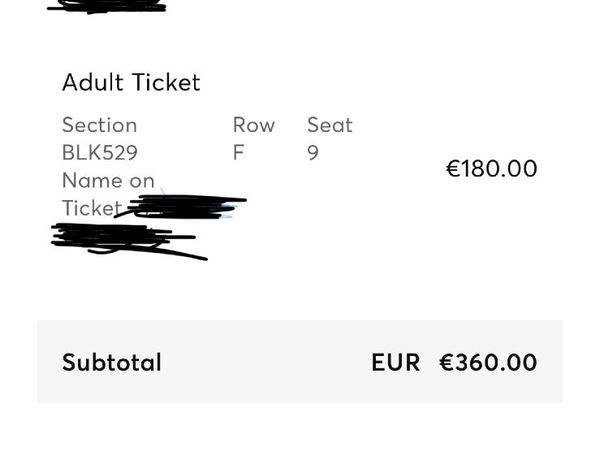The image size is (600, 450).
Task: Click the blacked-out name beside Ticket
Action: pos(181,207)
